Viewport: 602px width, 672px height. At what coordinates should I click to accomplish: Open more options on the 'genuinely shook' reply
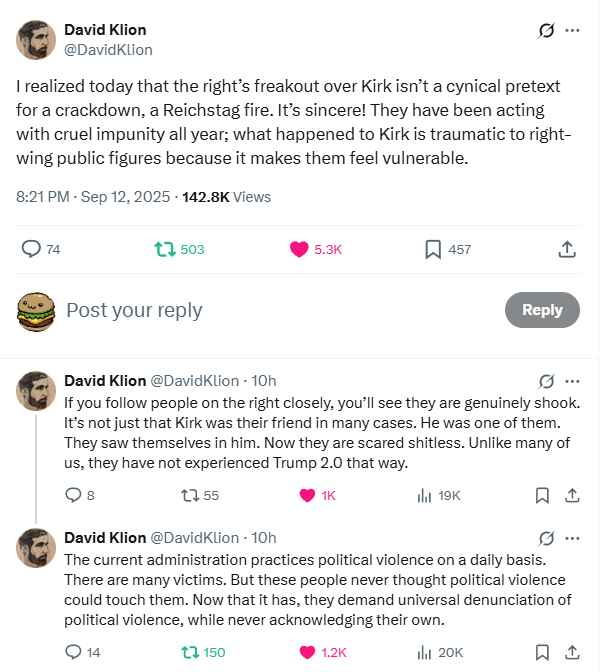click(x=572, y=381)
